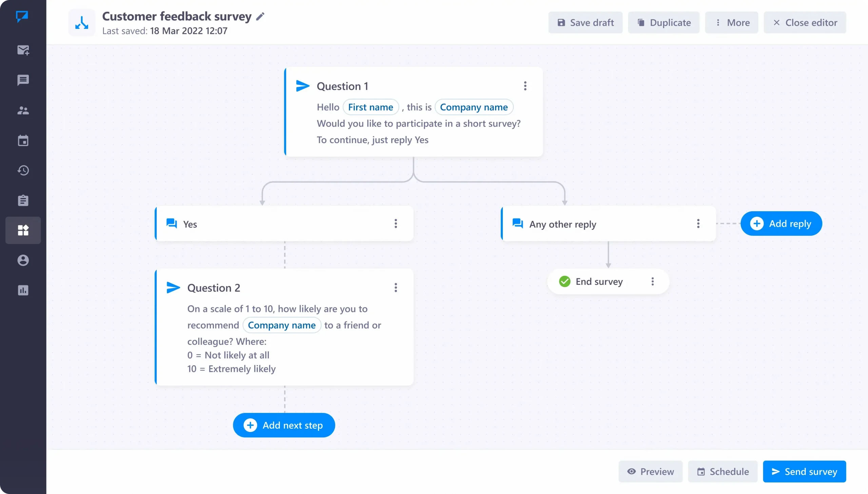Click the End survey green checkmark toggle
868x494 pixels.
(565, 281)
